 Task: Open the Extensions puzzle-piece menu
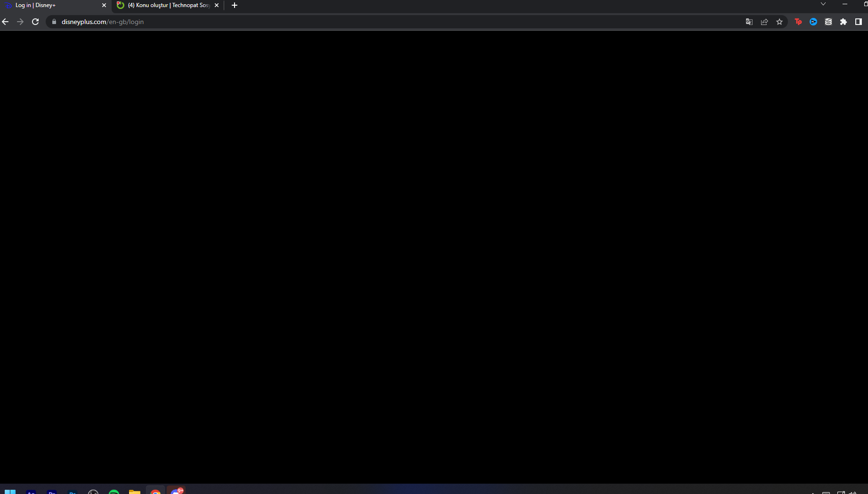(x=844, y=22)
